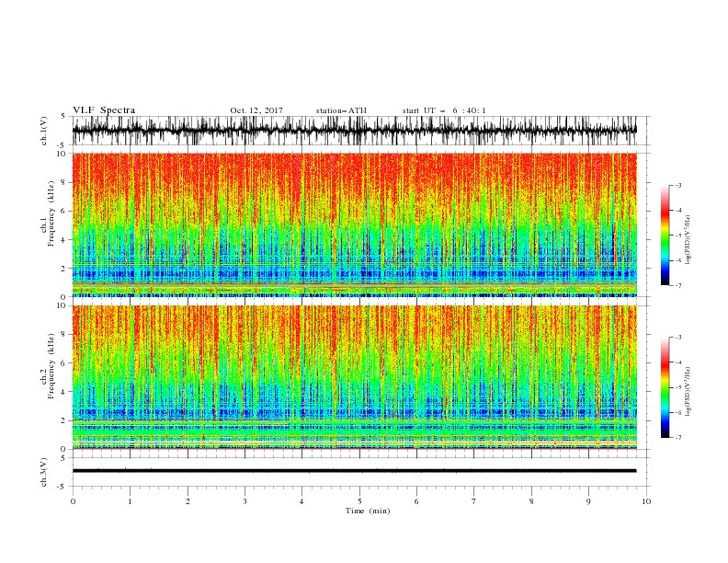
Task: Click the time axis tick label "7"
Action: pyautogui.click(x=474, y=501)
